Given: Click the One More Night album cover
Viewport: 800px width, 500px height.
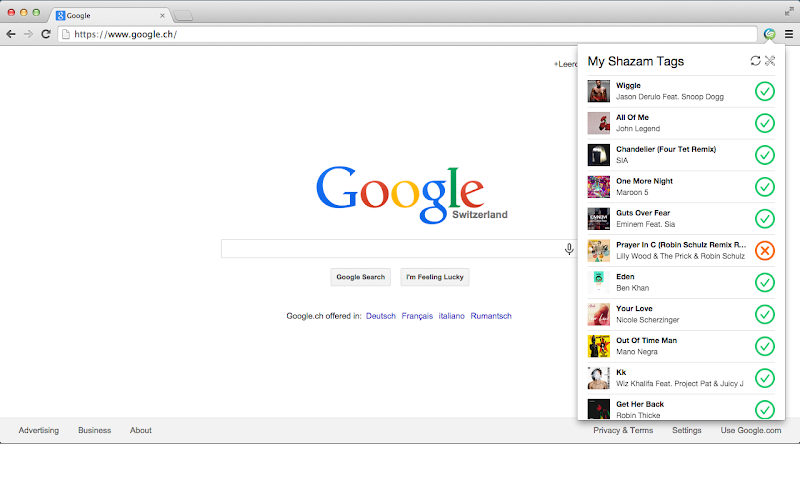Looking at the screenshot, I should tap(598, 187).
